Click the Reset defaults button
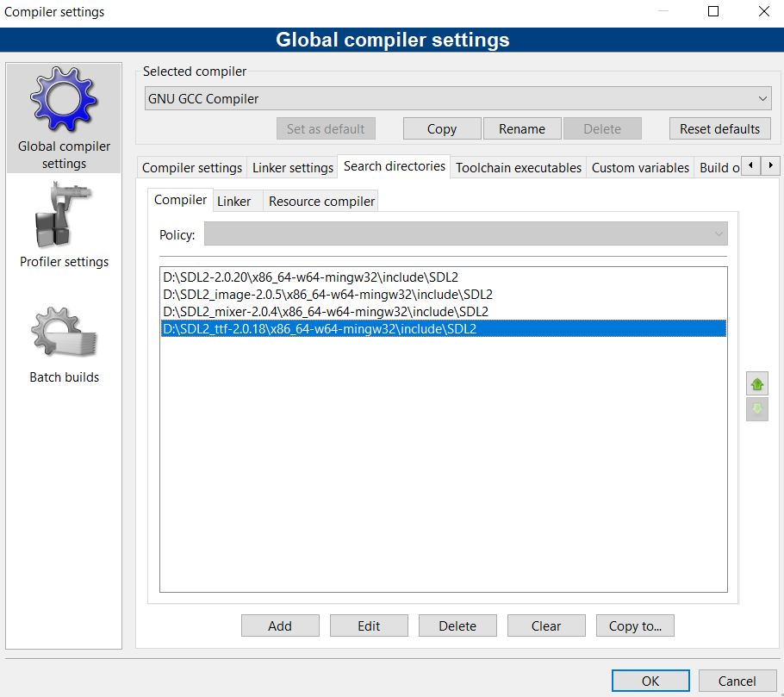784x697 pixels. [719, 128]
